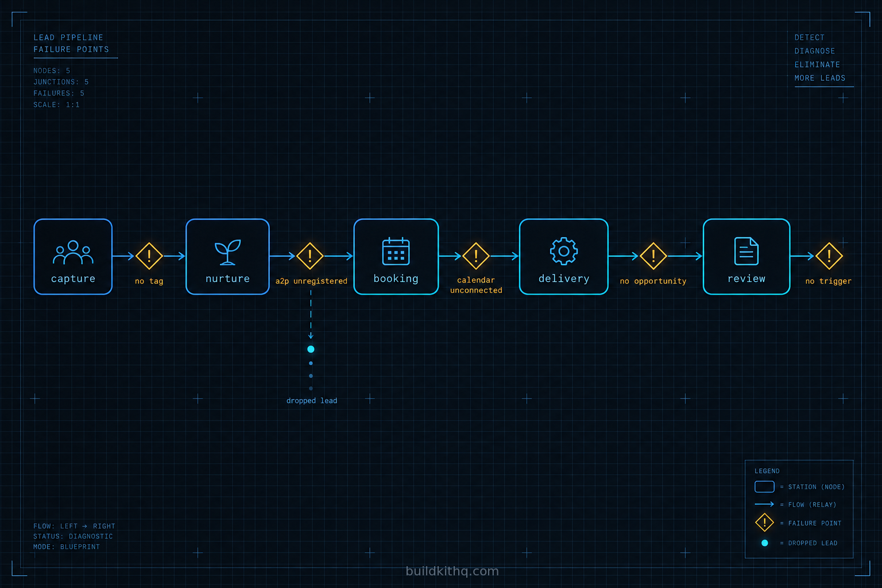Screen dimensions: 882x588
Task: Select the 'booking' label text
Action: pyautogui.click(x=396, y=278)
